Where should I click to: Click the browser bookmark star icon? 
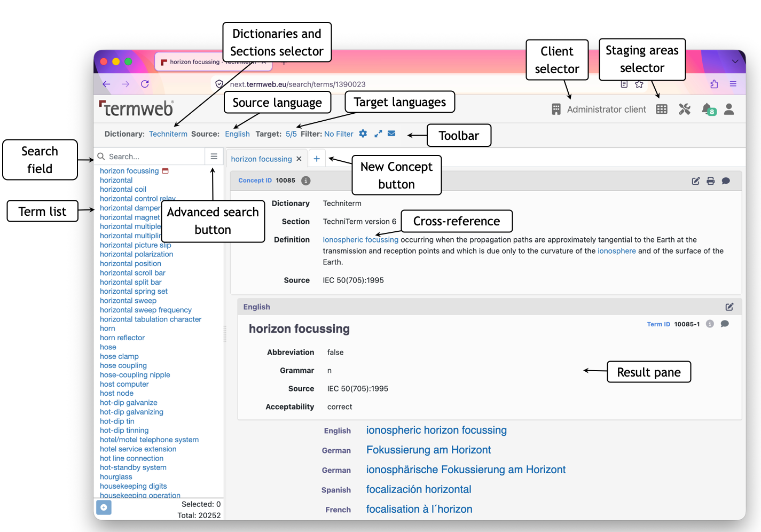click(x=639, y=84)
